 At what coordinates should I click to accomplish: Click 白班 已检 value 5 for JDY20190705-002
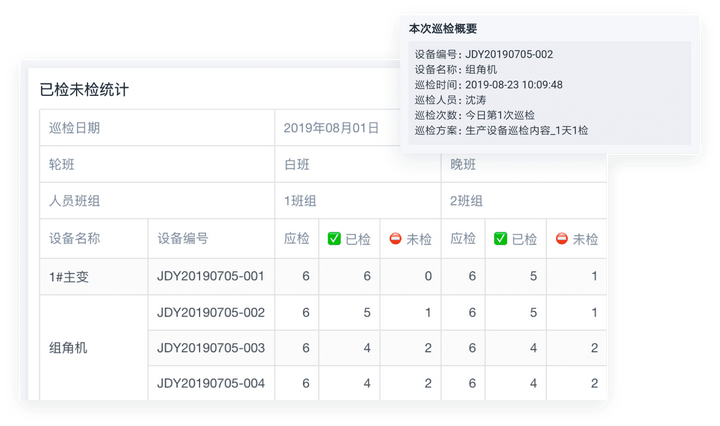367,313
